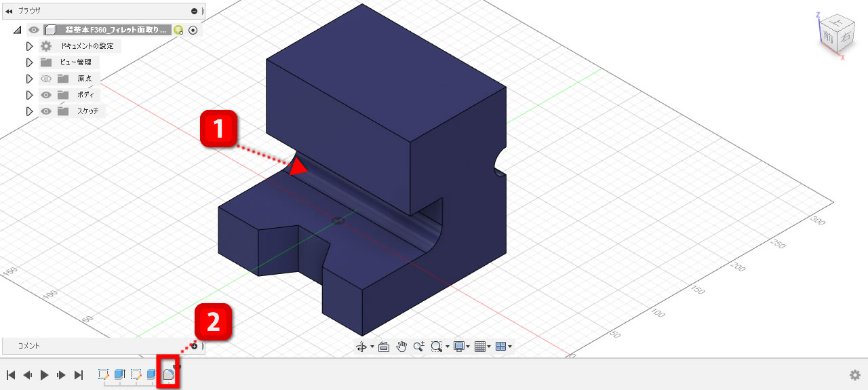Click the 前 face of the ViewCube
868x390 pixels.
(x=828, y=37)
